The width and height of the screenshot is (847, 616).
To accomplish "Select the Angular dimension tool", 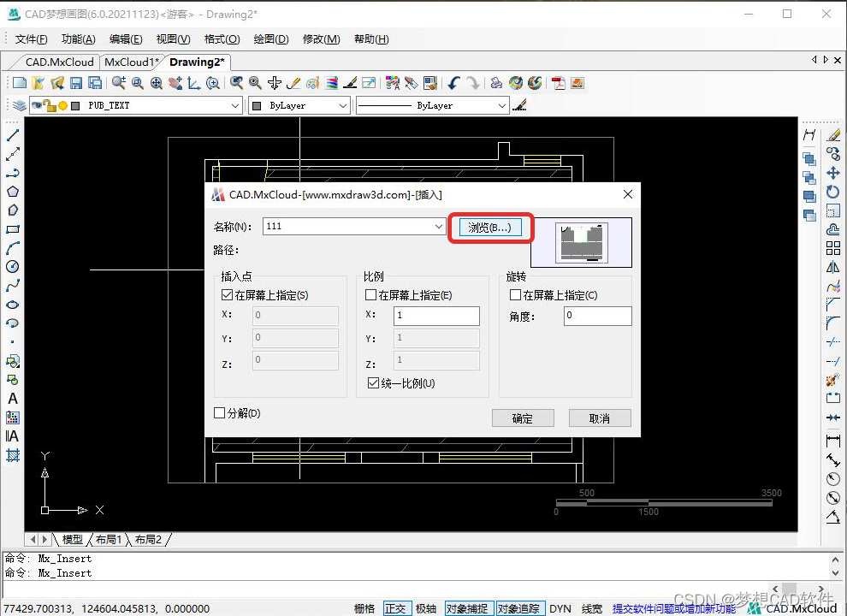I will (x=833, y=517).
